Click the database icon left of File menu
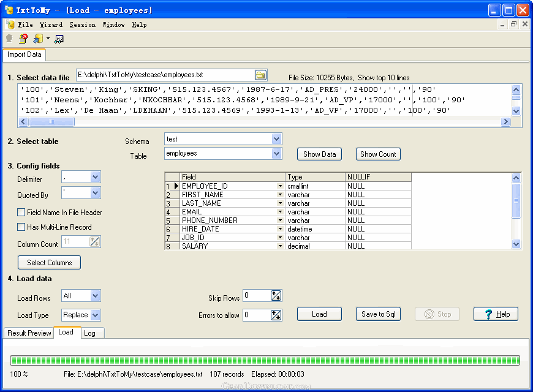The width and height of the screenshot is (533, 392). coord(10,24)
